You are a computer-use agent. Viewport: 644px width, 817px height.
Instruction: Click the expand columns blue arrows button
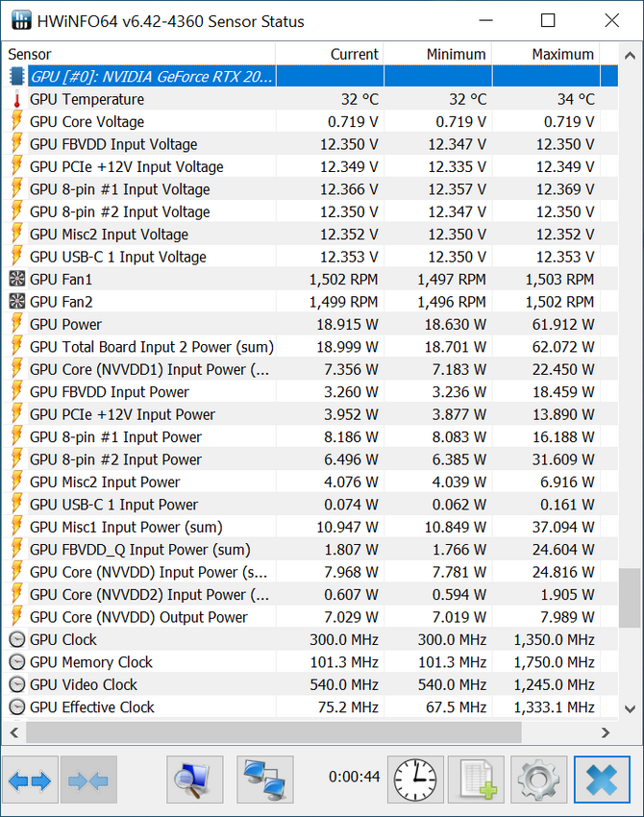30,780
